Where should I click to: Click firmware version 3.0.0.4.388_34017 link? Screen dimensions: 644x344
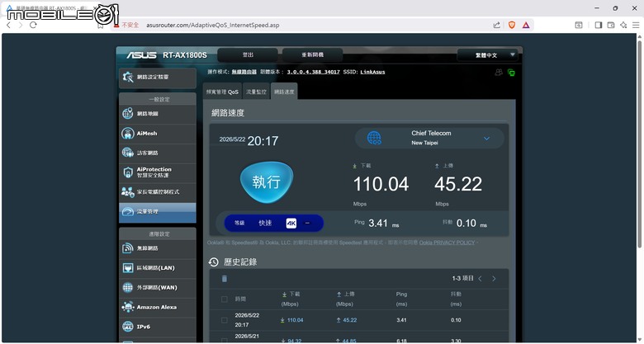click(x=314, y=72)
